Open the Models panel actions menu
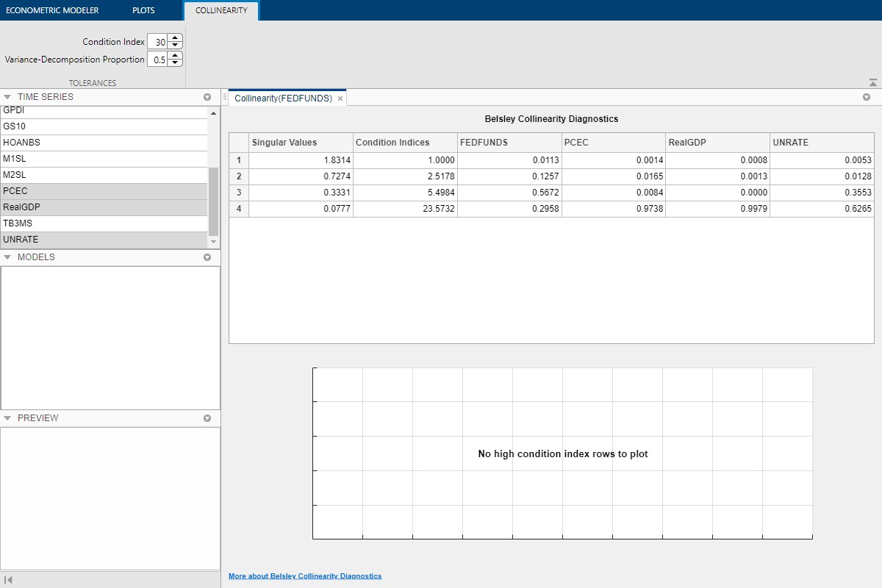Image resolution: width=882 pixels, height=588 pixels. pyautogui.click(x=207, y=257)
